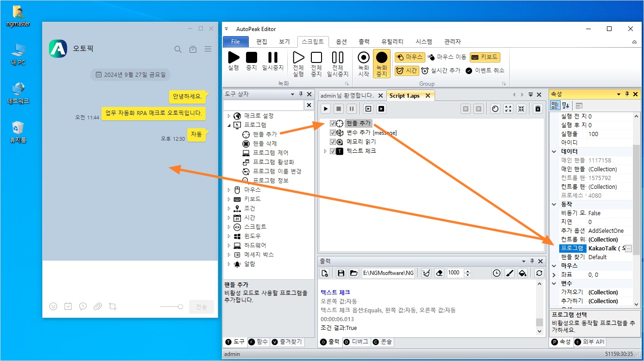The width and height of the screenshot is (644, 361).
Task: Select 프로그램 활성화 in the toolbox tree
Action: (273, 162)
